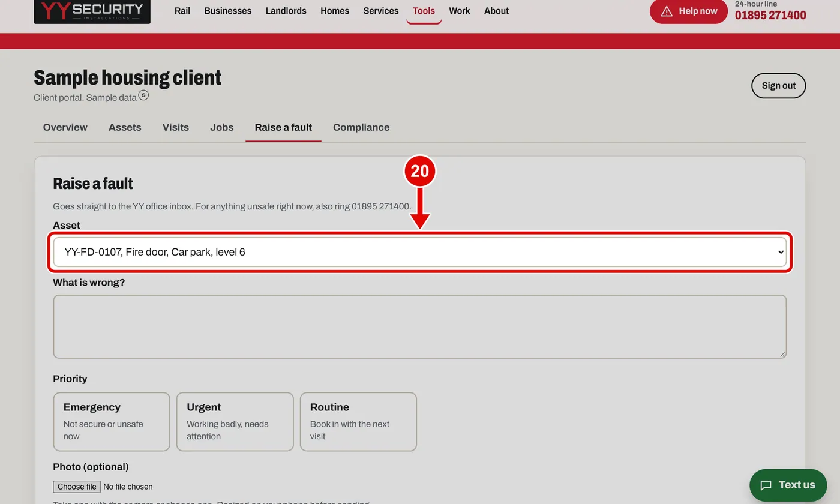Open the Landlords menu
Image resolution: width=840 pixels, height=504 pixels.
point(286,11)
